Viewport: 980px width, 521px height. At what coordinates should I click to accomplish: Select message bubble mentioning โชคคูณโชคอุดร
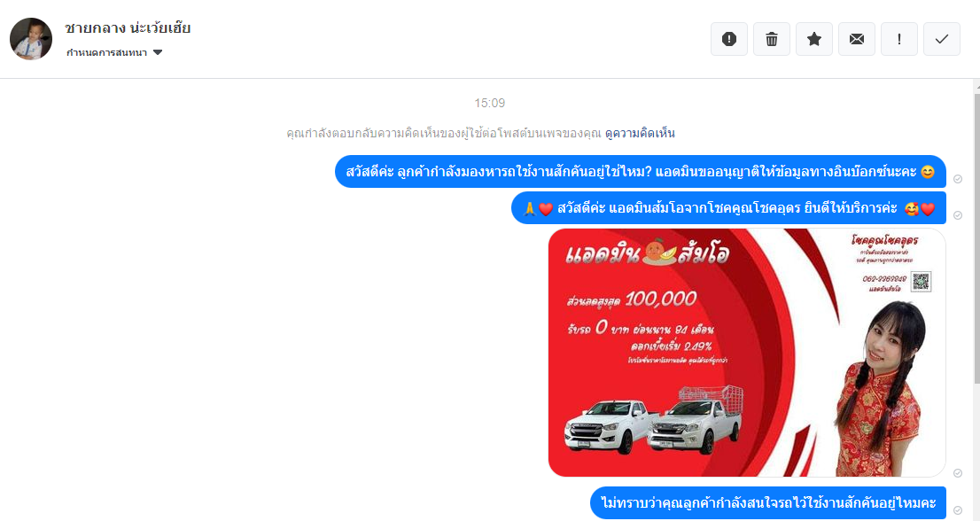[728, 208]
